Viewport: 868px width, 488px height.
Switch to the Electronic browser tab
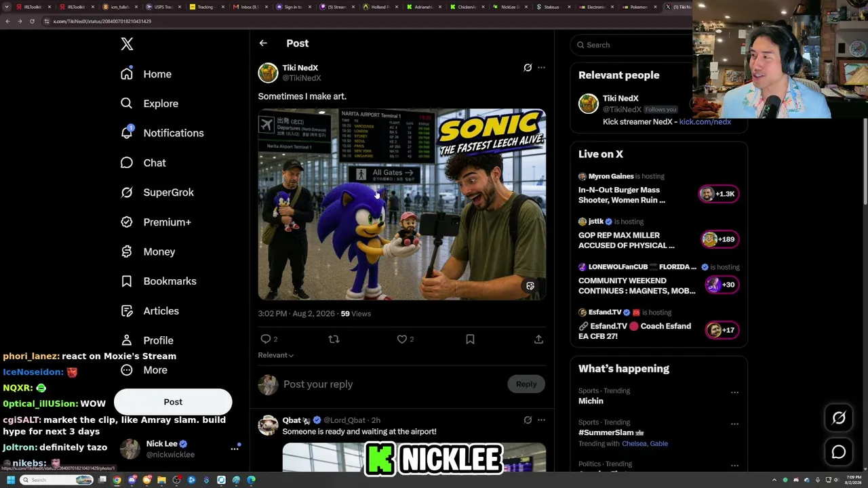(595, 7)
